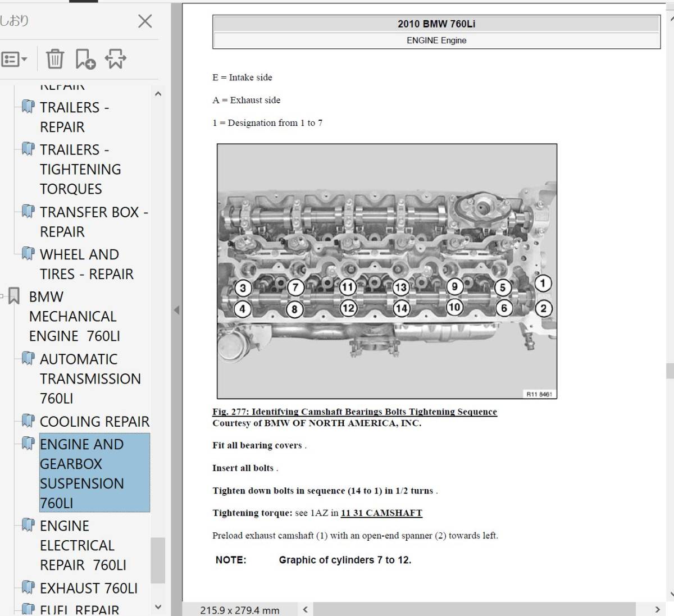Screen dimensions: 674x616
Task: Click the add new bookmark icon
Action: pyautogui.click(x=85, y=58)
